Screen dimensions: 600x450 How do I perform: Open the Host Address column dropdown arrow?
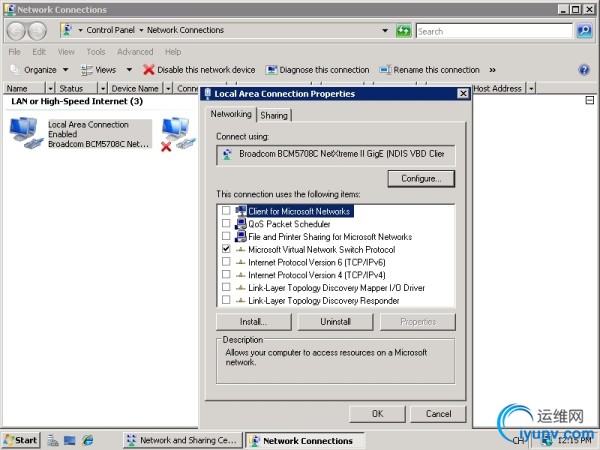(x=531, y=88)
